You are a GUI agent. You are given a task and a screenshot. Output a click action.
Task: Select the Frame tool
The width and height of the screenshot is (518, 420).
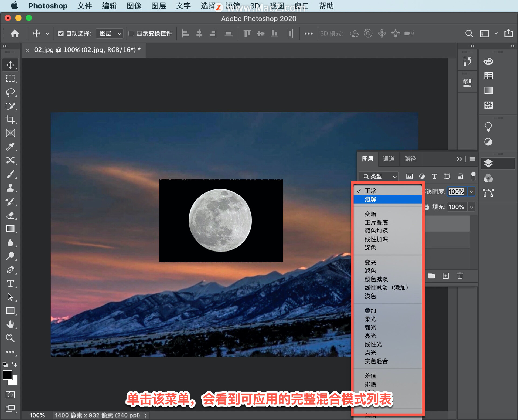[10, 133]
